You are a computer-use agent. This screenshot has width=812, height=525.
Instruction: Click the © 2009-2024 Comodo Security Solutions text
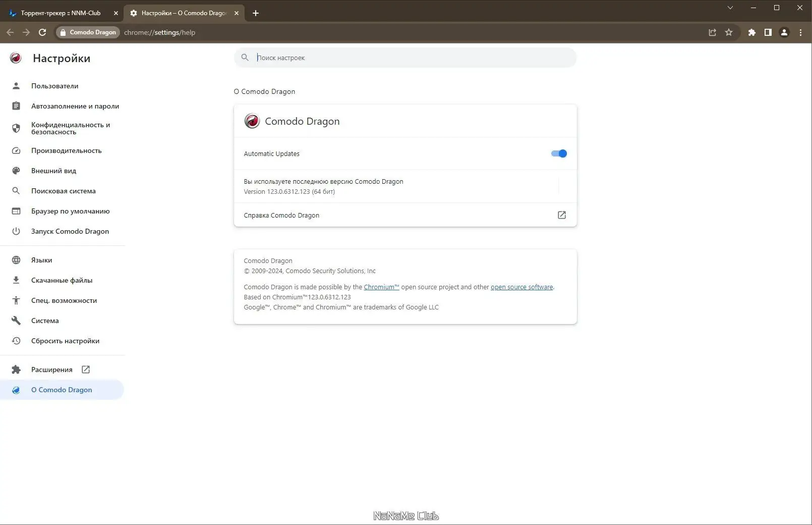point(310,271)
